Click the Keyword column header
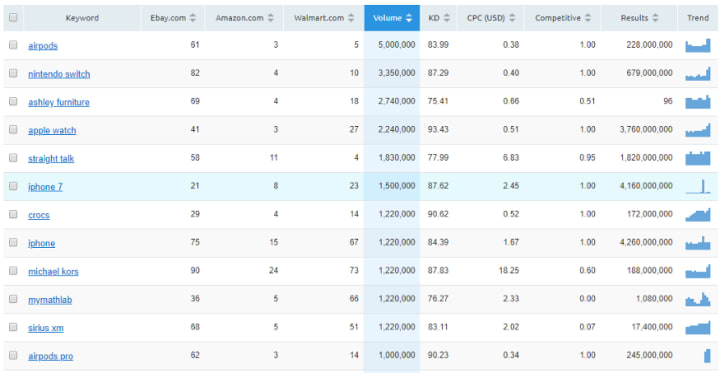Screen dimensions: 720x373 point(82,18)
